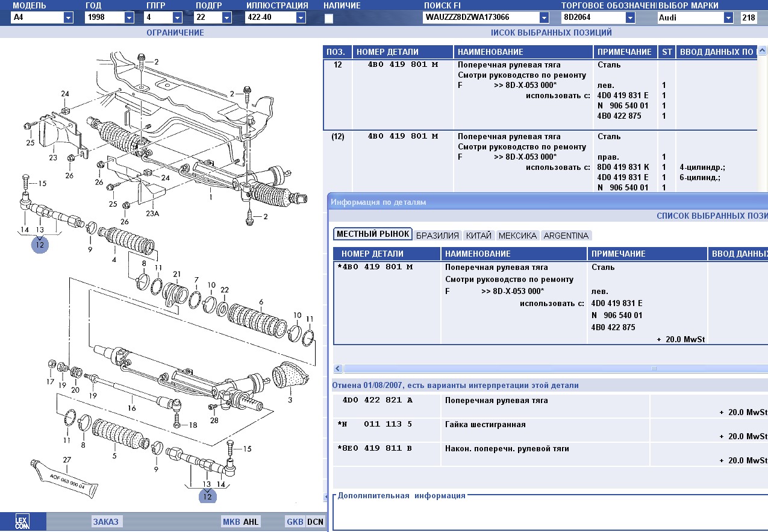Open the Иллюстрация dropdown showing 422-40
Screen dimensions: 768x532
pyautogui.click(x=300, y=17)
